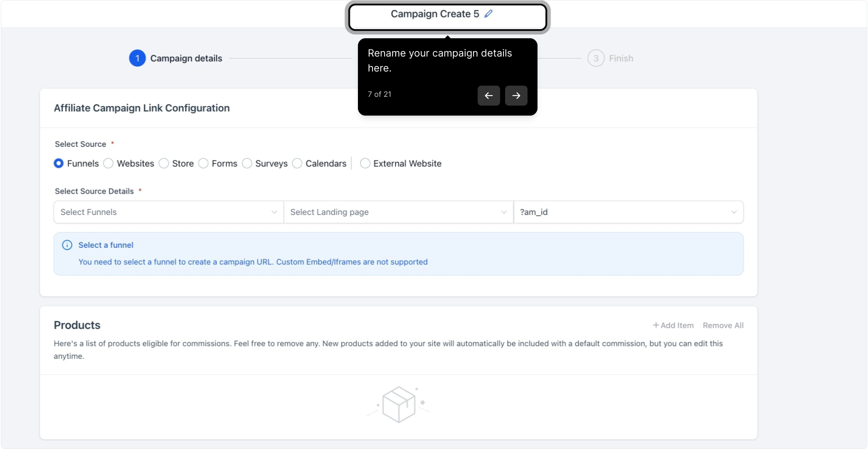Screen dimensions: 868x449
Task: Go to previous tour step arrow
Action: coord(488,96)
